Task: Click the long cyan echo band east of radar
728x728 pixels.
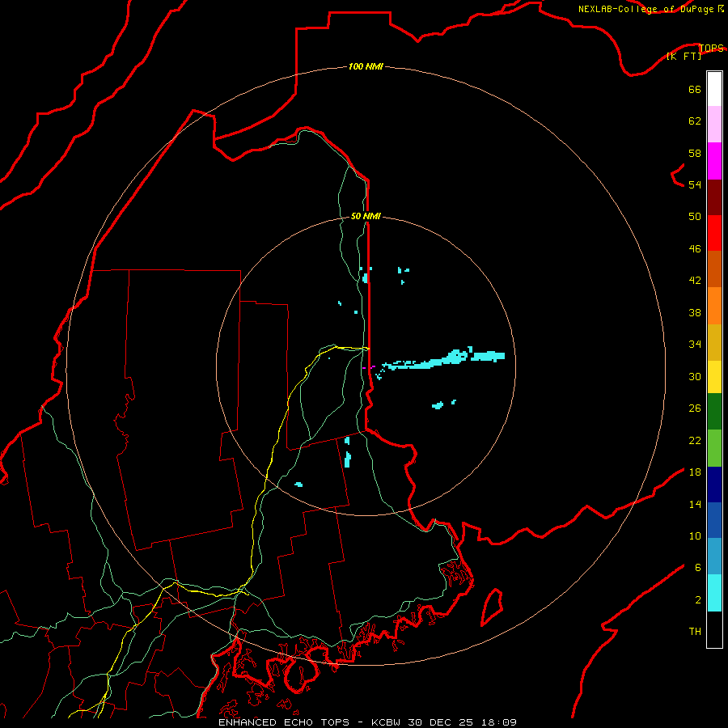Action: point(438,360)
